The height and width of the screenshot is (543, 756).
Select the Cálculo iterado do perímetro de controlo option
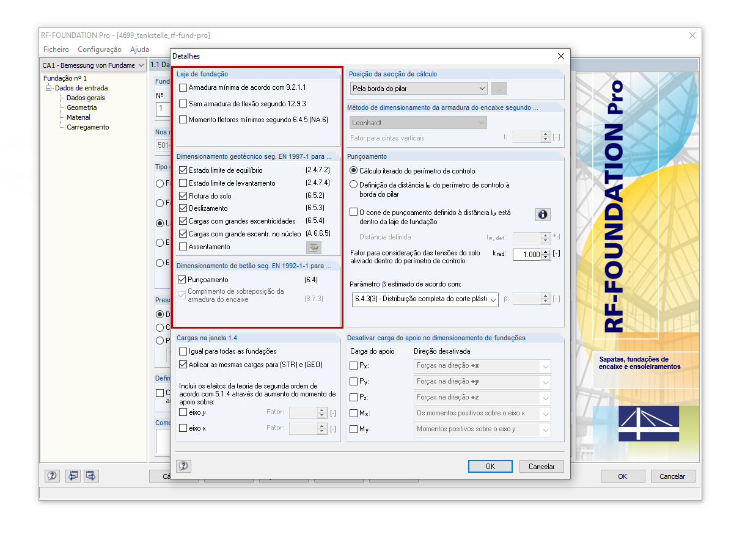point(353,172)
